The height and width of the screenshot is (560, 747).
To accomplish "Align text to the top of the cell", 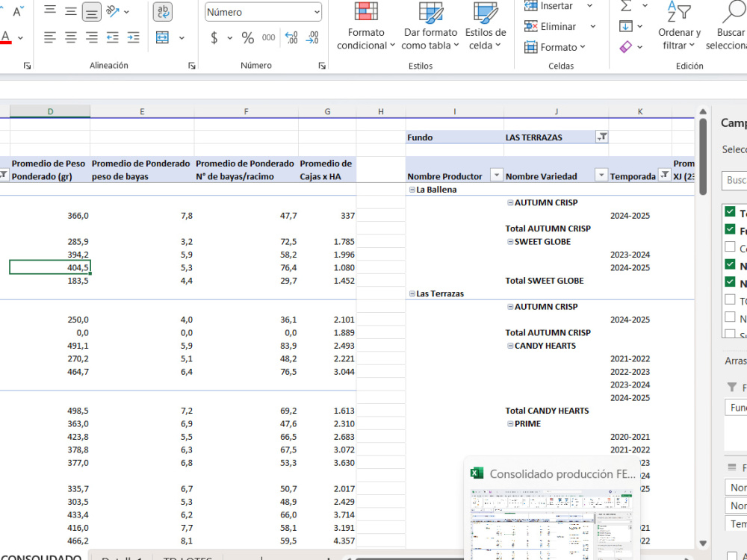I will click(x=50, y=11).
